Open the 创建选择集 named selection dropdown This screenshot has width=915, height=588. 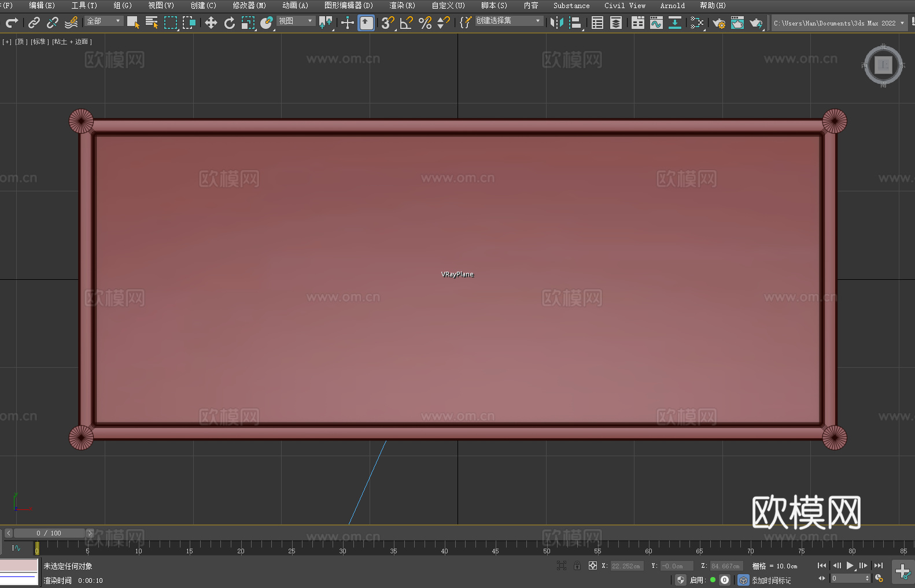509,21
